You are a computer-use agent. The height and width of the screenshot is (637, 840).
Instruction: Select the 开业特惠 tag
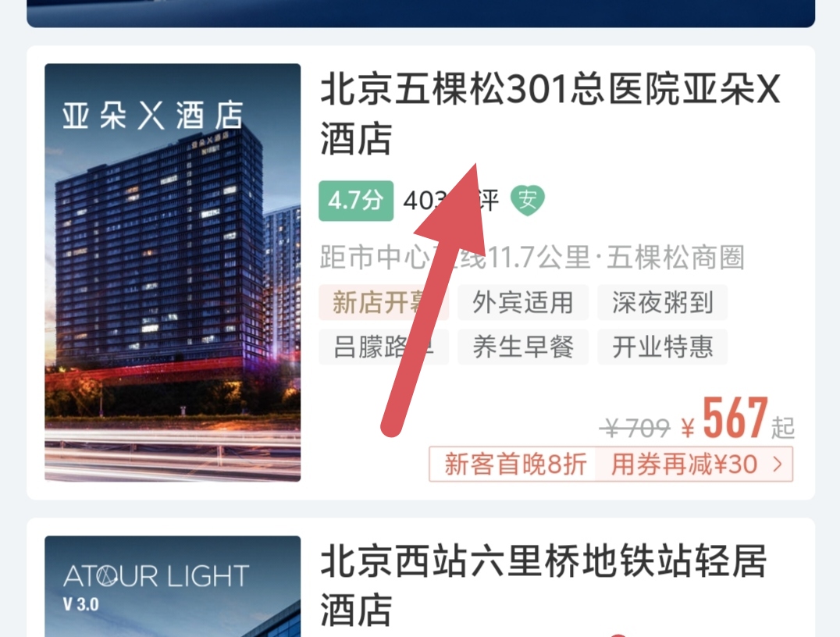click(662, 347)
